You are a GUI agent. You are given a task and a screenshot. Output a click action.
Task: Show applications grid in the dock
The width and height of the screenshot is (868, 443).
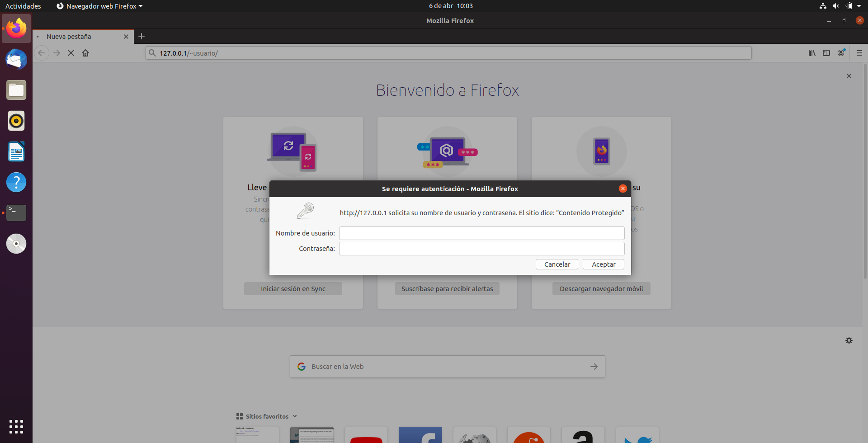click(x=16, y=426)
